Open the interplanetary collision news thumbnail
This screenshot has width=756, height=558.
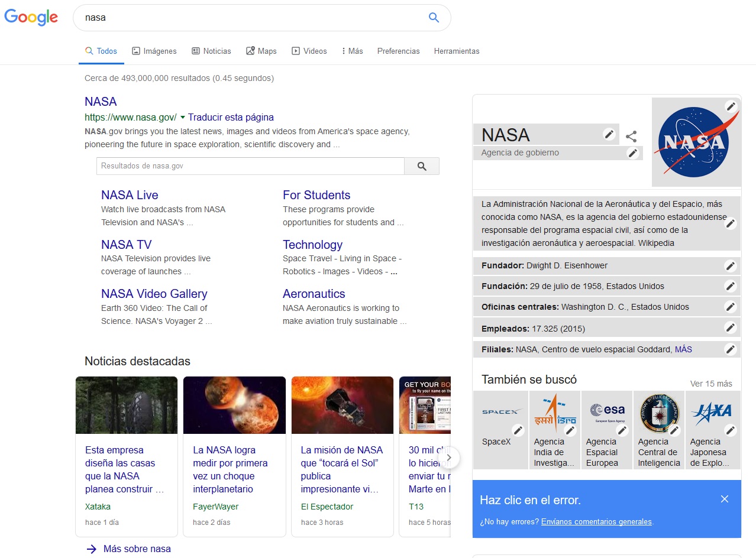point(234,405)
